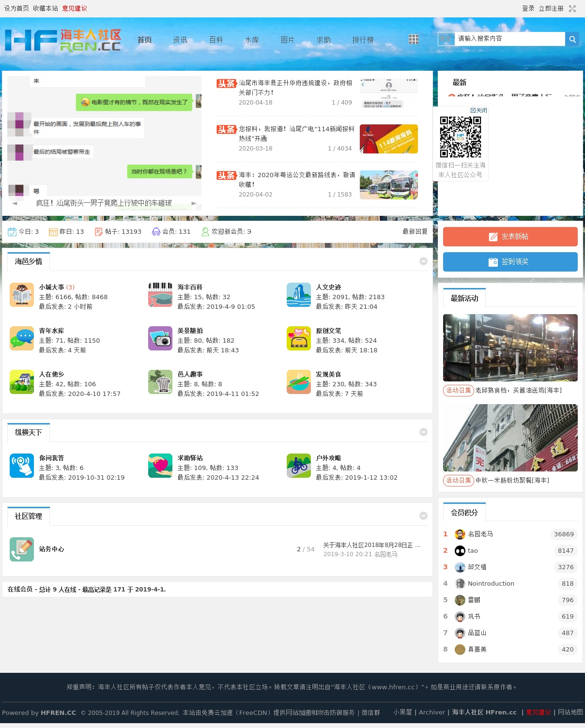The width and height of the screenshot is (585, 728).
Task: Open the 站务中心 forum title
Action: click(x=52, y=549)
